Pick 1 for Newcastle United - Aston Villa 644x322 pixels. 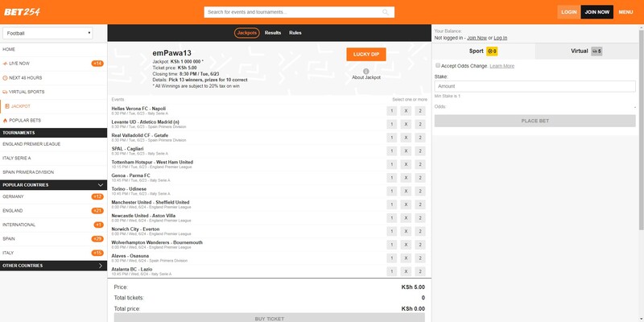pos(392,218)
